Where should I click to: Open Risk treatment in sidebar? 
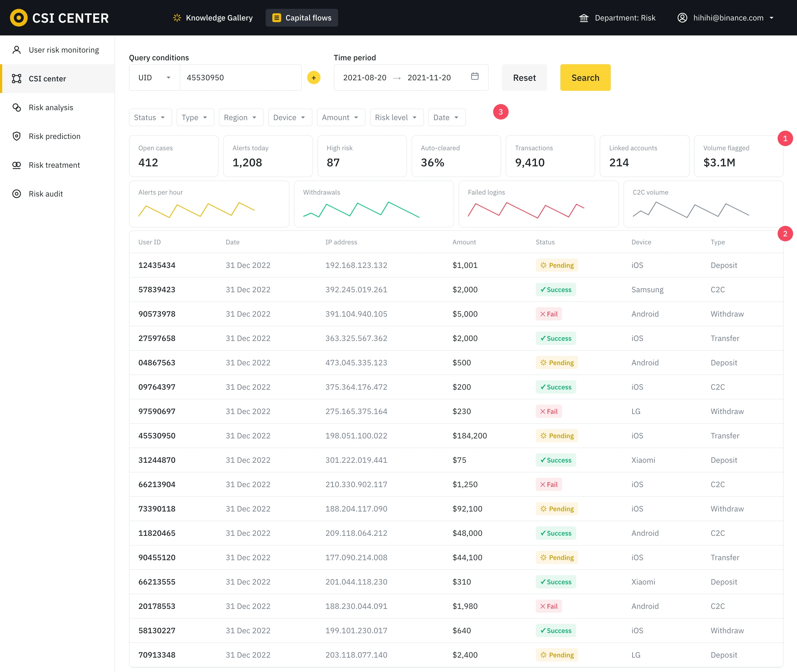57,165
